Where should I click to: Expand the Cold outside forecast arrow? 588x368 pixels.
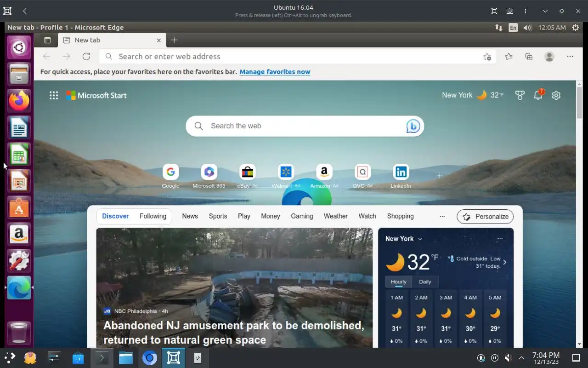pos(504,262)
